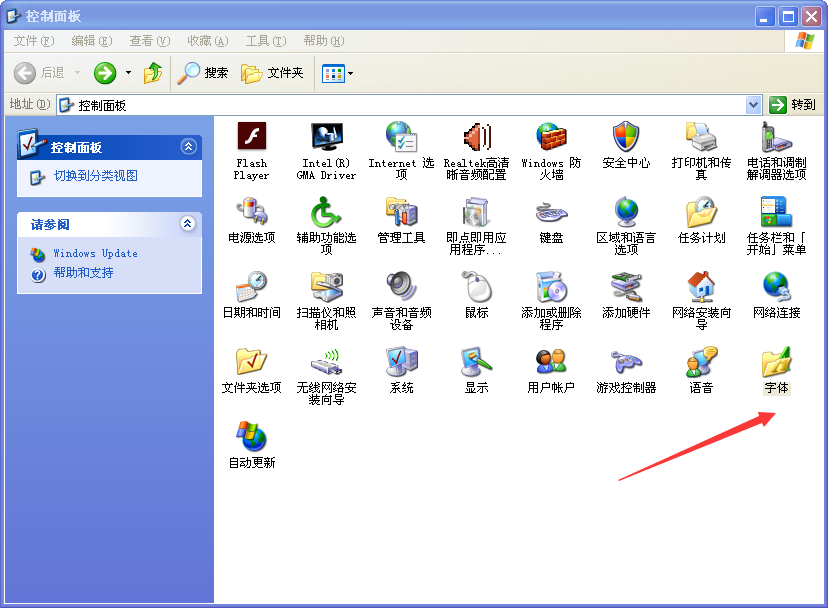Open 自动更新 icon

251,436
